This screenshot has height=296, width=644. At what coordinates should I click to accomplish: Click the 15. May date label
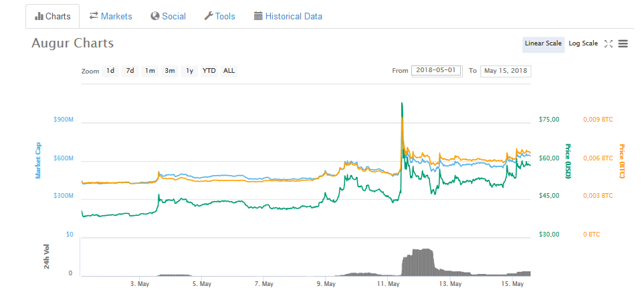click(x=512, y=284)
